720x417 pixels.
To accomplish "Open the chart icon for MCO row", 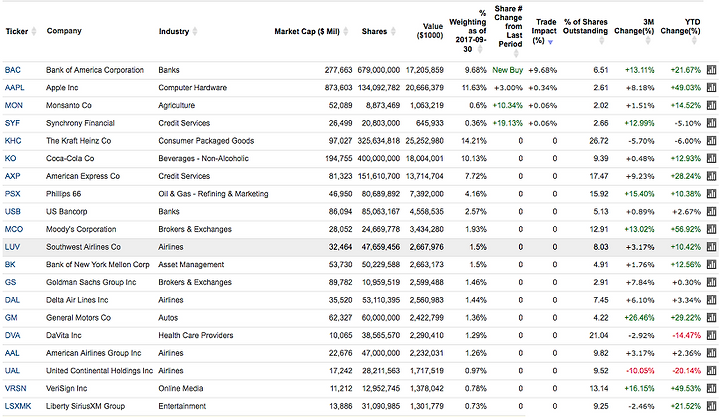I will coord(711,229).
